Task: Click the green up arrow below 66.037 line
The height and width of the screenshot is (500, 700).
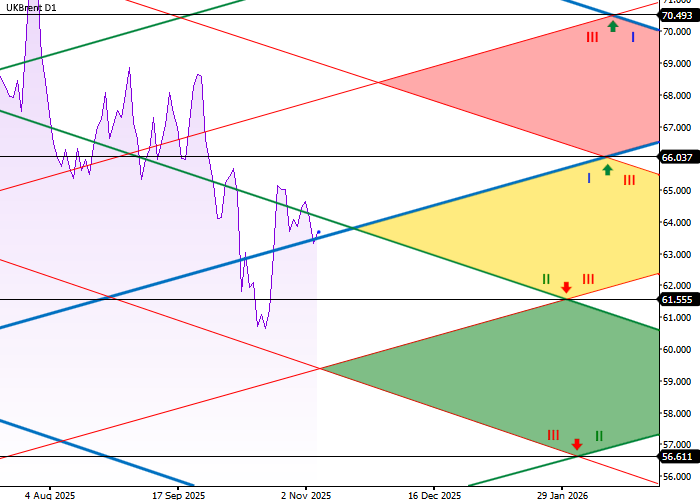Action: click(607, 170)
